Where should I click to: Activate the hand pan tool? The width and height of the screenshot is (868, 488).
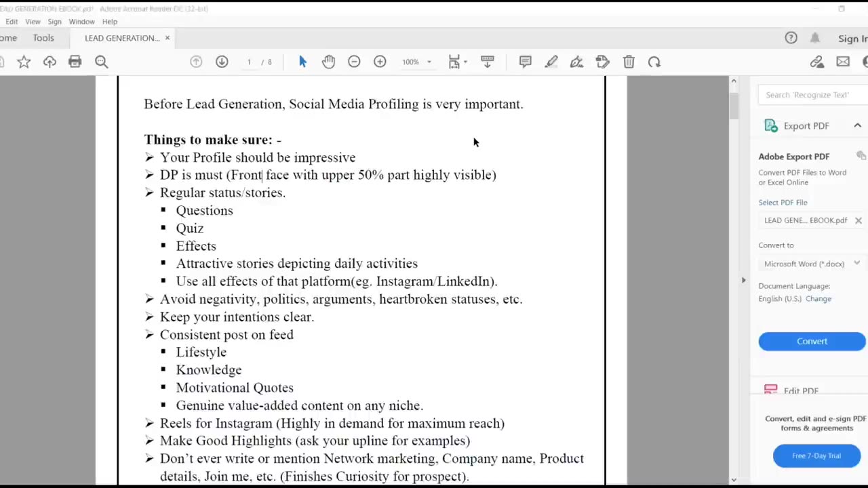328,62
